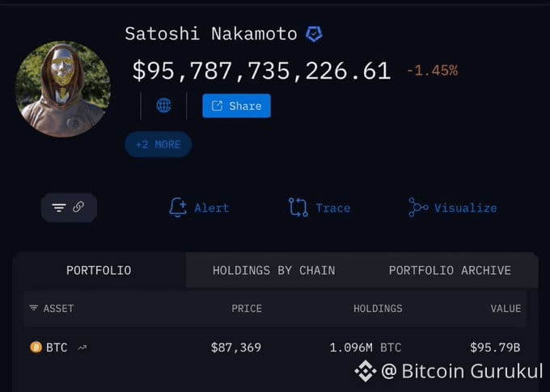Sort by the VALUE column header
The height and width of the screenshot is (392, 550).
[x=506, y=309]
